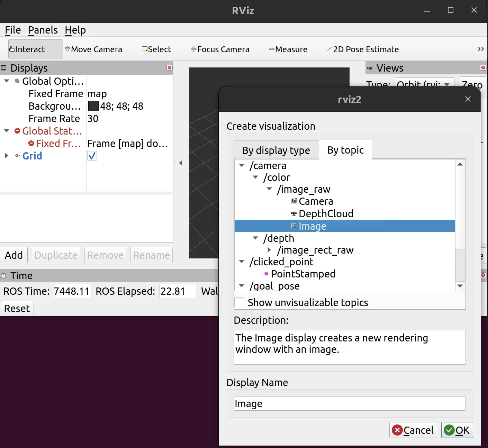This screenshot has height=448, width=488.
Task: Collapse the /depth topic node
Action: point(256,238)
